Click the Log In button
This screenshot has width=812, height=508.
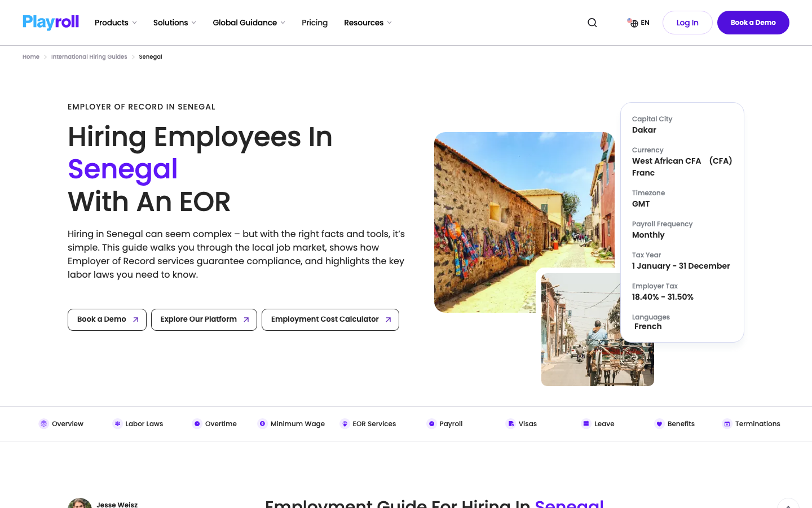click(x=687, y=23)
